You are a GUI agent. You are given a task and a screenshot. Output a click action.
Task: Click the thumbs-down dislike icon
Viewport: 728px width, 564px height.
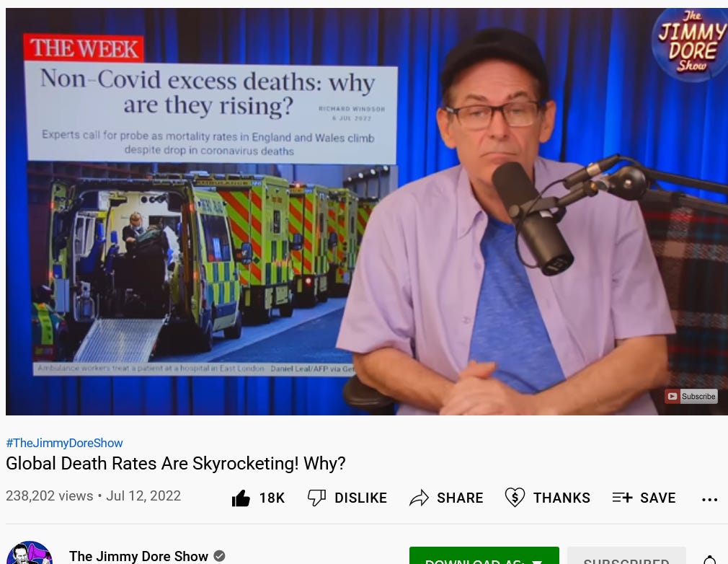316,498
